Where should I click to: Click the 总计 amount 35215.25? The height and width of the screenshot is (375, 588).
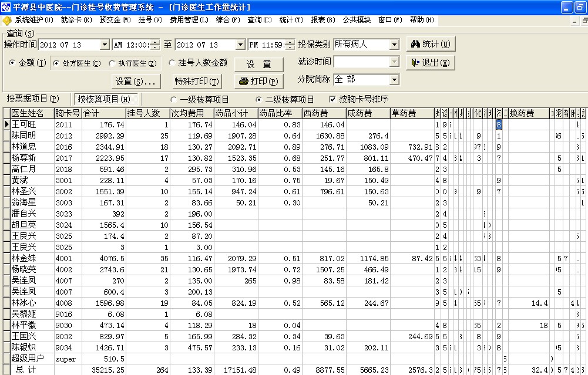[x=104, y=370]
